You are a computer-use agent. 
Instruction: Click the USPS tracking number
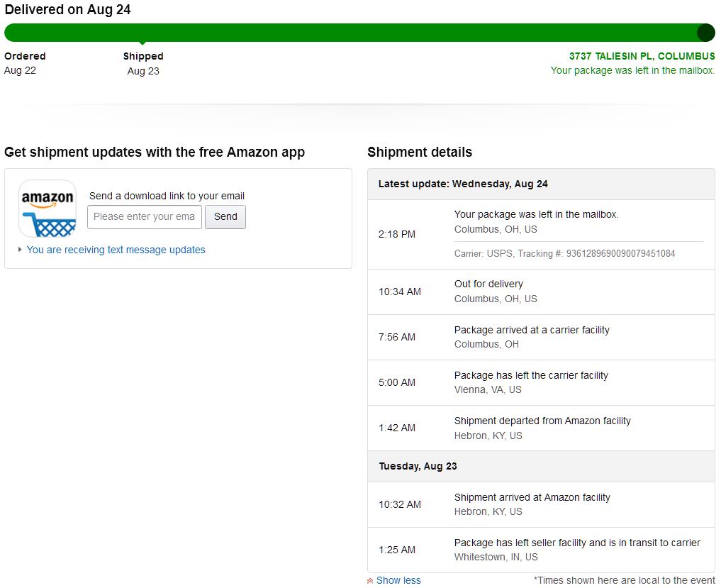click(x=620, y=253)
